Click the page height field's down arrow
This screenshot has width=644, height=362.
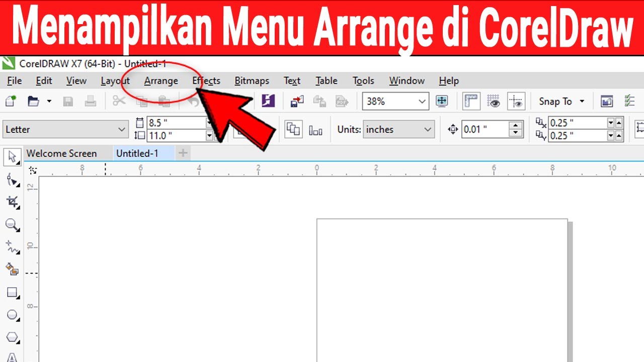click(x=209, y=135)
